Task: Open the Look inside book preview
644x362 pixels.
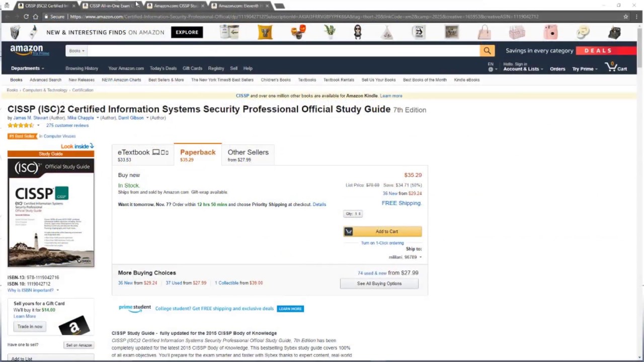Action: click(77, 146)
